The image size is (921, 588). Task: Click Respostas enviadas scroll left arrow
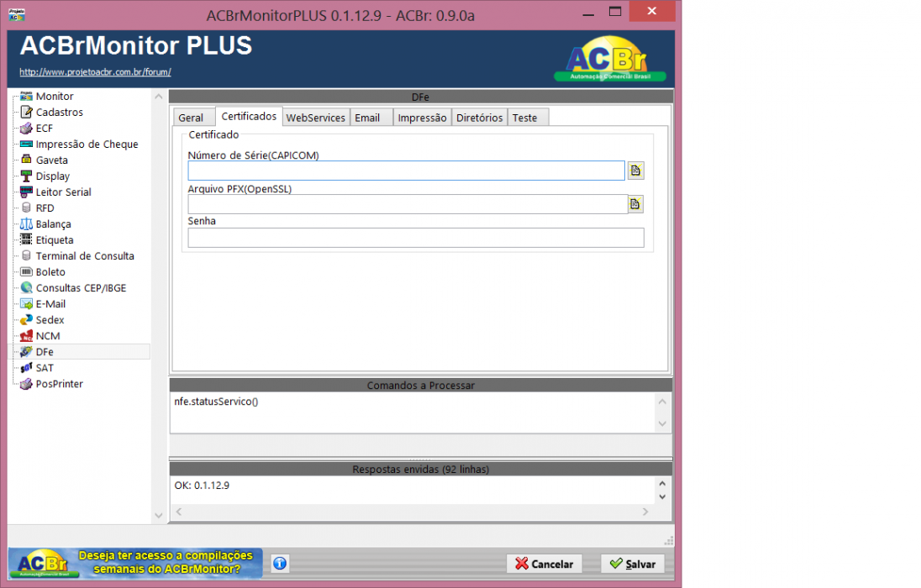[178, 512]
